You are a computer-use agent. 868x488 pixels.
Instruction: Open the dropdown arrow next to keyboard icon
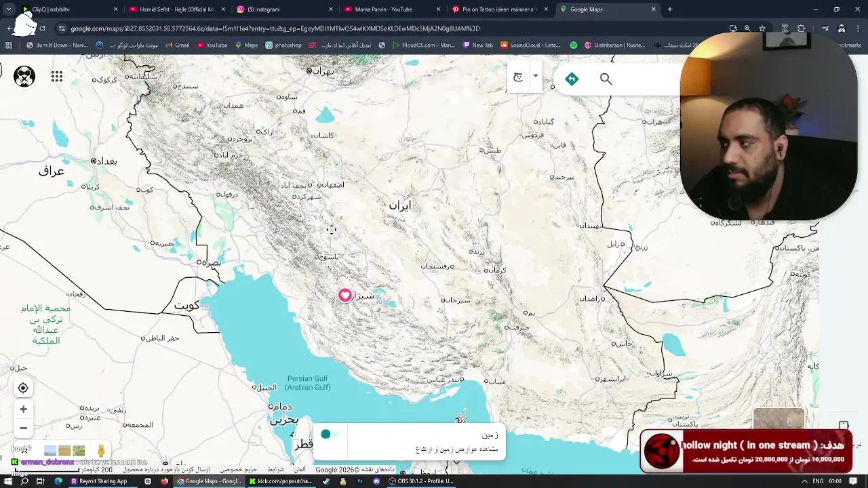[x=535, y=76]
